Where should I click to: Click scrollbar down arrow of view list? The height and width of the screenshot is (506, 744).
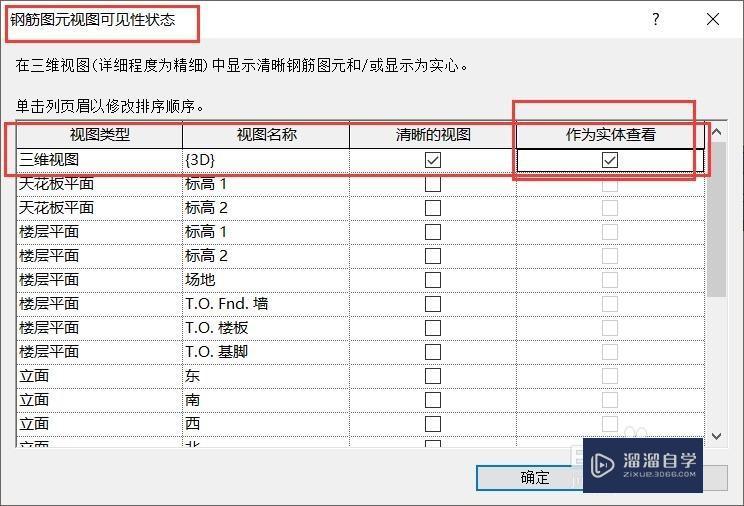[716, 436]
